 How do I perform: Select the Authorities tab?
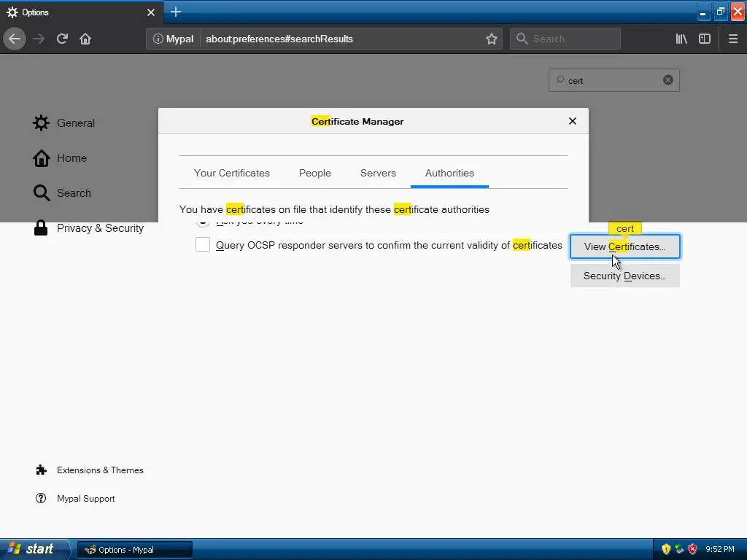(449, 173)
